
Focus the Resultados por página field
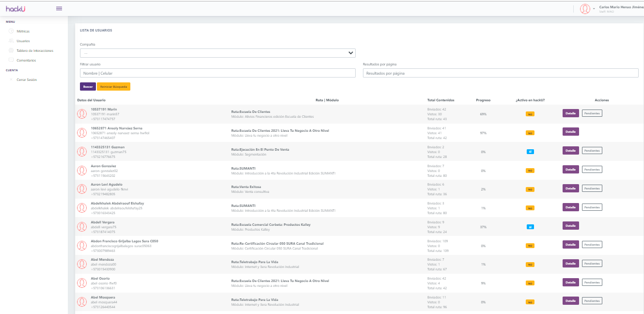501,73
